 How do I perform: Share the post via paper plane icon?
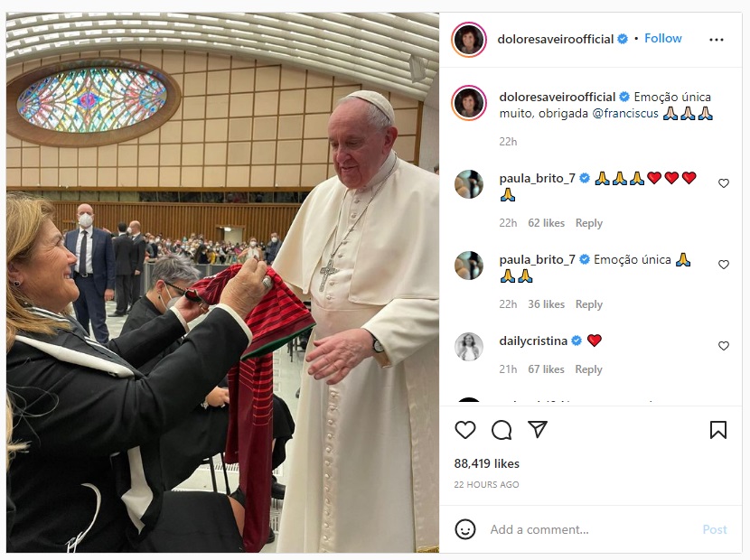click(538, 430)
